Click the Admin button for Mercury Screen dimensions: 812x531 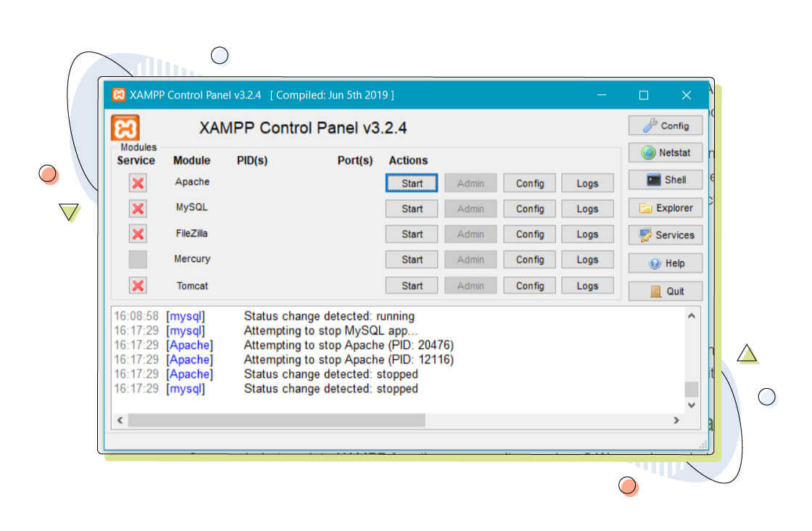[x=471, y=260]
